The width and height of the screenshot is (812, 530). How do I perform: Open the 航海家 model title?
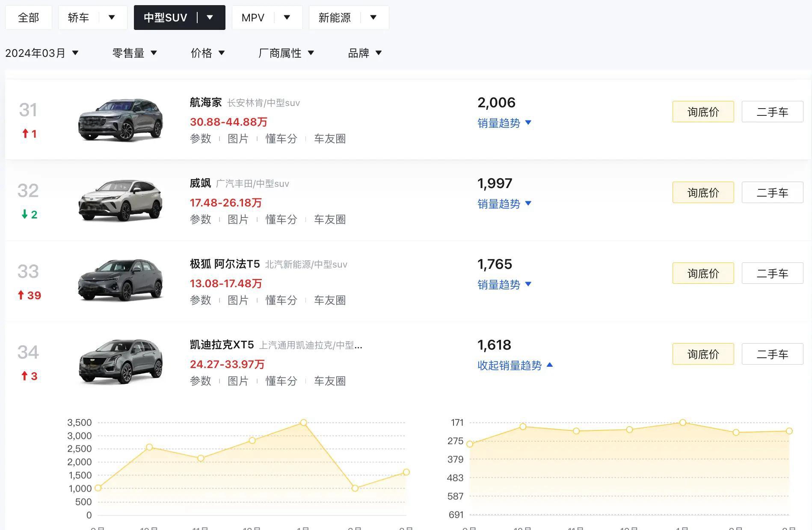(x=206, y=103)
